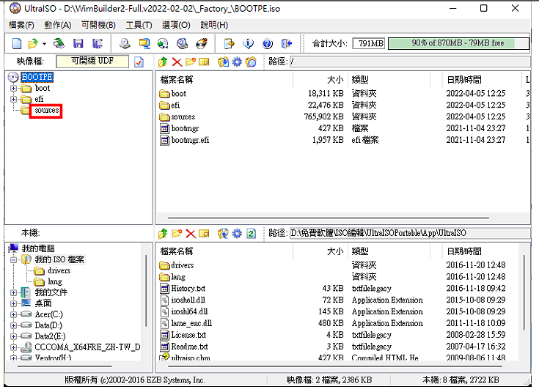Screen dimensions: 539x392
Task: Expand the boot folder in image tree
Action: tap(13, 89)
